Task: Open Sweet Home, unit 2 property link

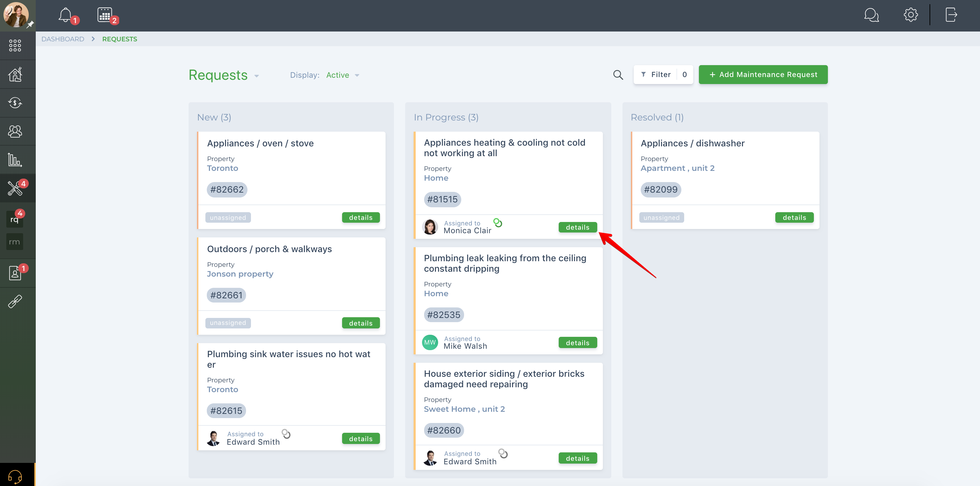Action: [x=464, y=409]
